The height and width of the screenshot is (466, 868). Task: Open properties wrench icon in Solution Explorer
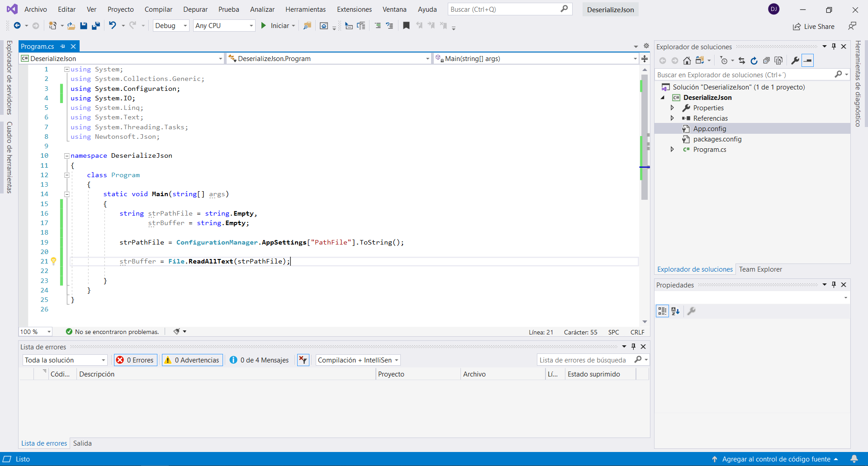(x=795, y=61)
